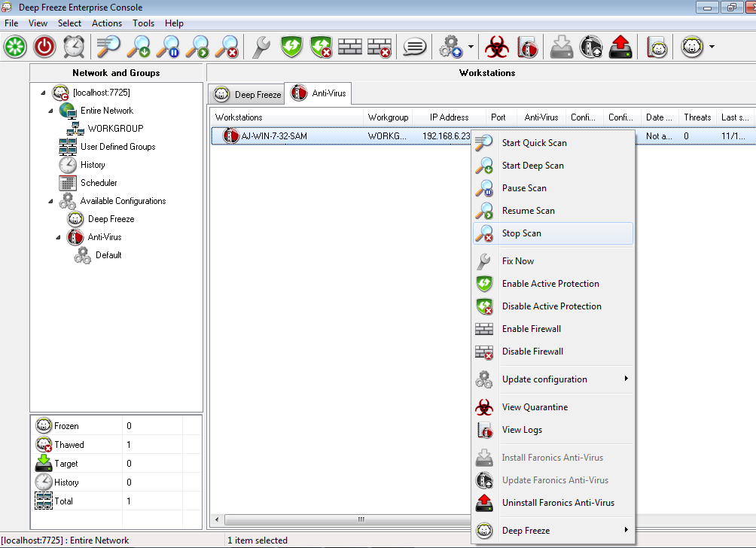Viewport: 756px width, 548px height.
Task: Open the Tools menu
Action: click(143, 23)
